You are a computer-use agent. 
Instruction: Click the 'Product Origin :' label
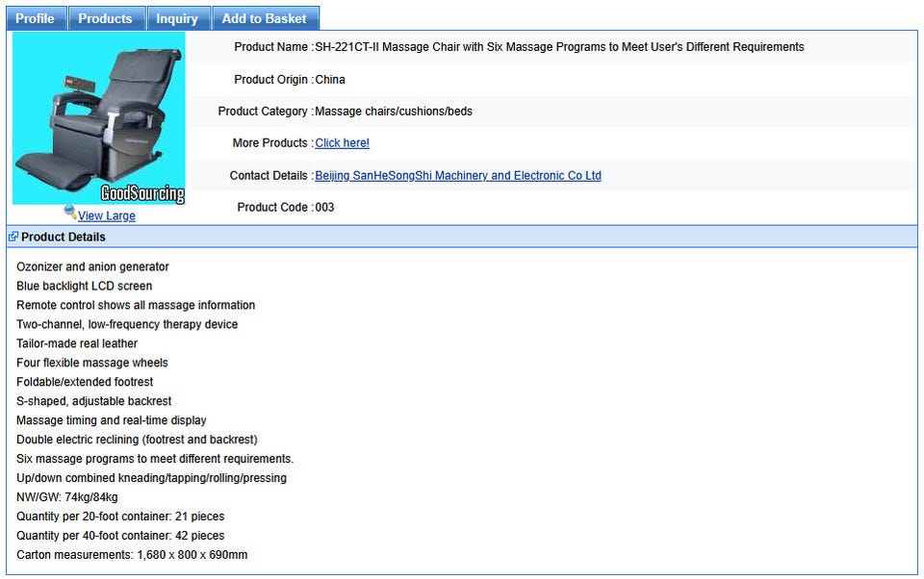pyautogui.click(x=274, y=80)
